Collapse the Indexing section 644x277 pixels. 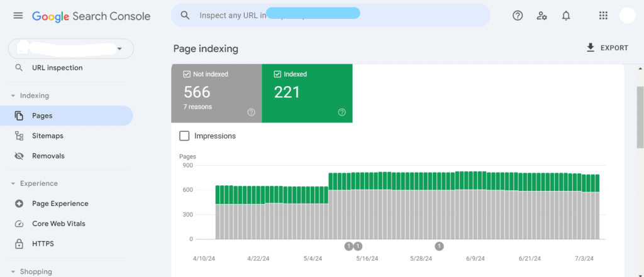click(x=13, y=96)
